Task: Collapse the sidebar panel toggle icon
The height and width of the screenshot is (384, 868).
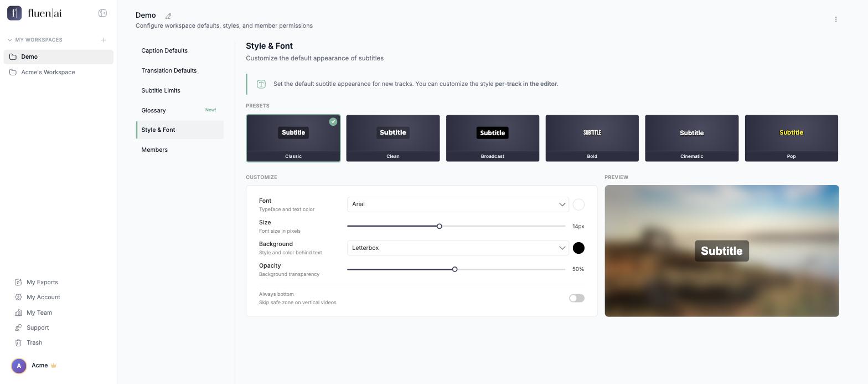Action: 102,13
